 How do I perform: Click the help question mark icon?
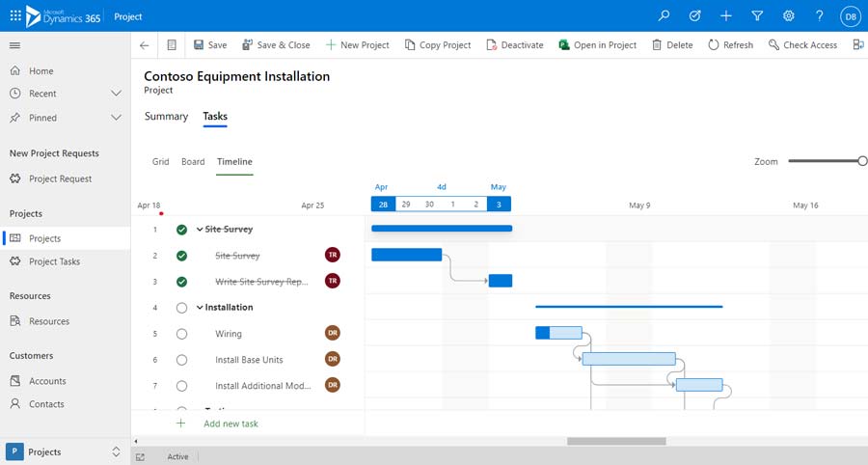pyautogui.click(x=819, y=16)
